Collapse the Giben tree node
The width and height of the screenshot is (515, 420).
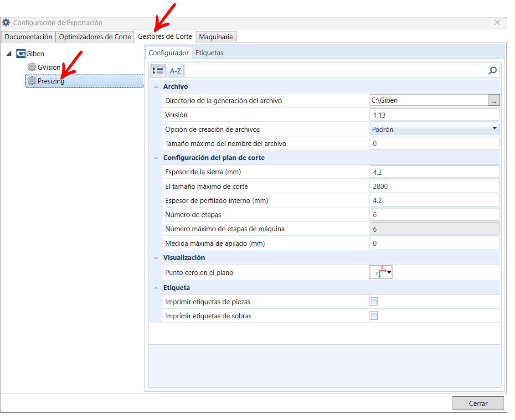point(9,53)
